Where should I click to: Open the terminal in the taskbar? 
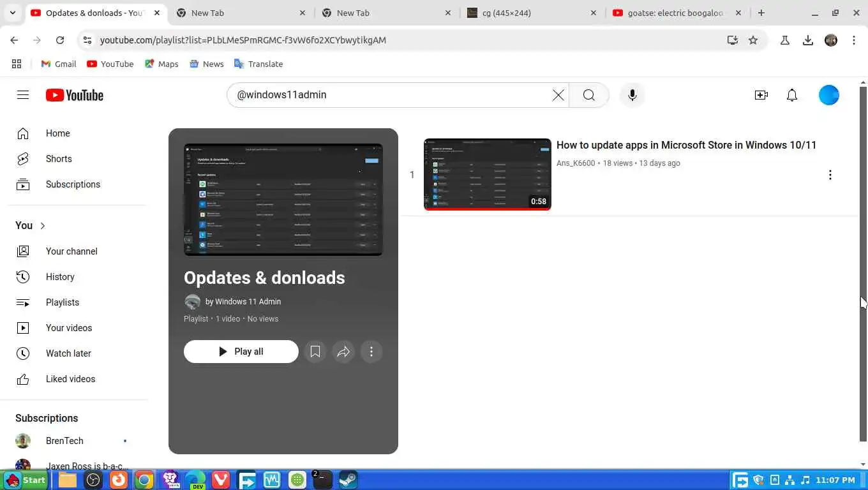322,480
